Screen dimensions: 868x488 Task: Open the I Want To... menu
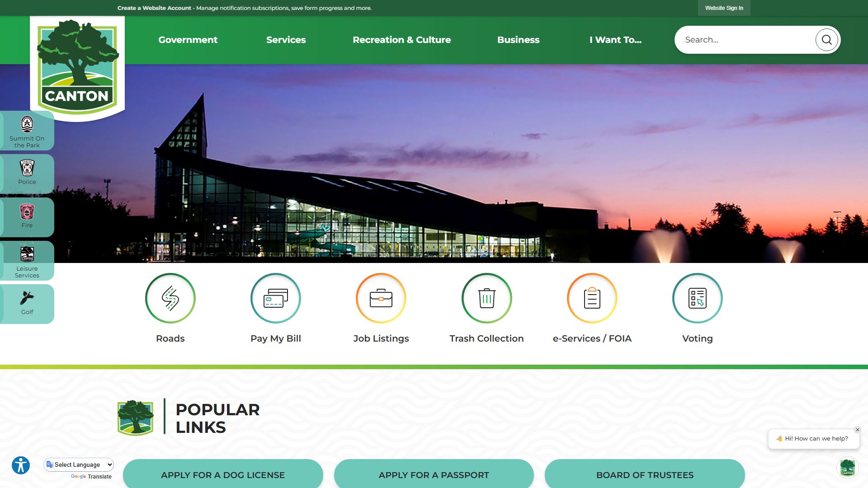(615, 40)
